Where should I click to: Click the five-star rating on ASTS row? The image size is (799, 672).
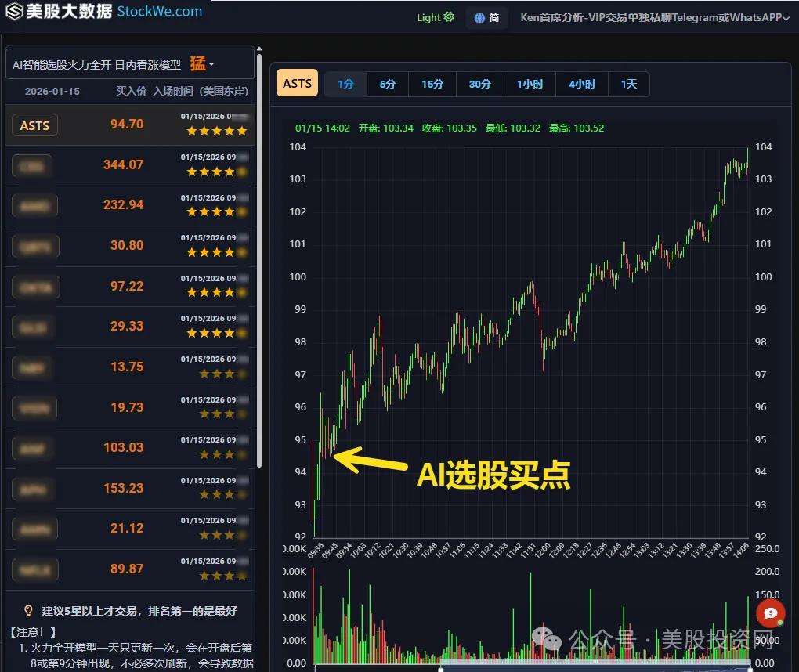pyautogui.click(x=216, y=131)
